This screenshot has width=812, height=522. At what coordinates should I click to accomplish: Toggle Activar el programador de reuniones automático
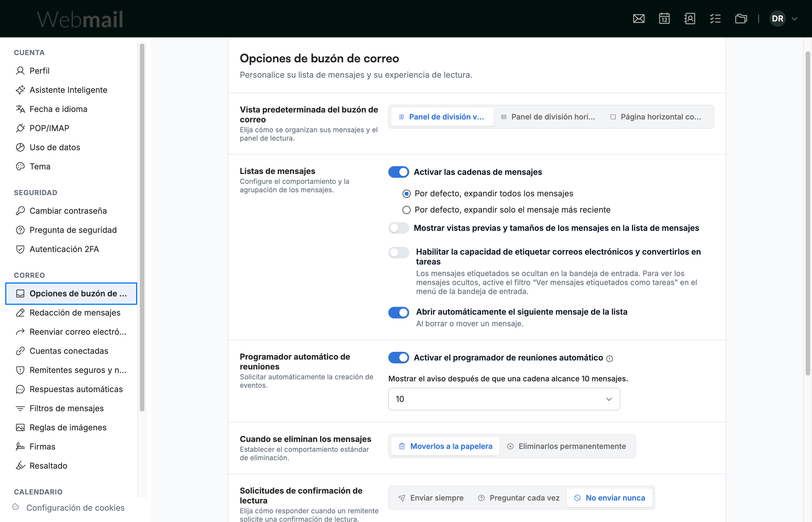pos(398,358)
